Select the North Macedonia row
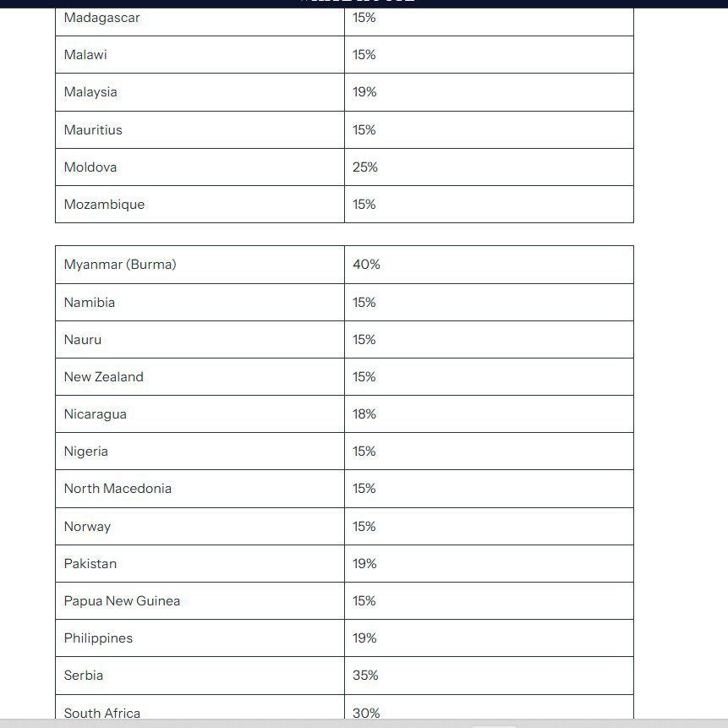 click(118, 489)
